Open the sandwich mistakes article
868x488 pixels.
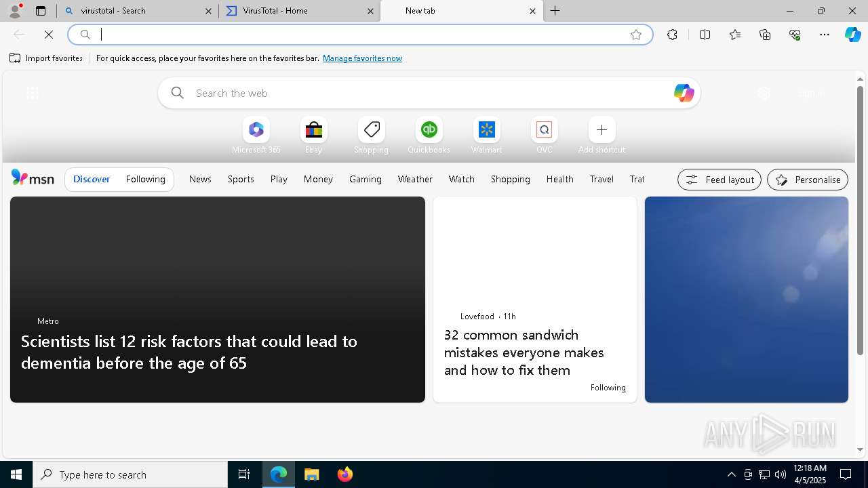tap(535, 300)
